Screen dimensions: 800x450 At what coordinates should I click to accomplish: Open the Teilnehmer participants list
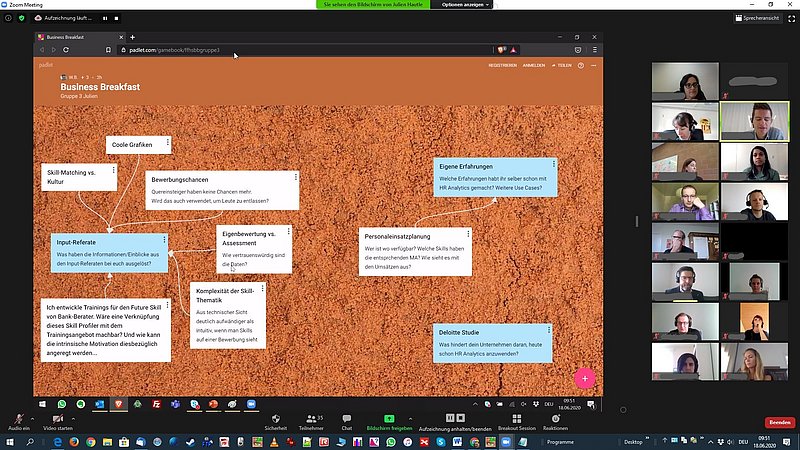point(311,419)
